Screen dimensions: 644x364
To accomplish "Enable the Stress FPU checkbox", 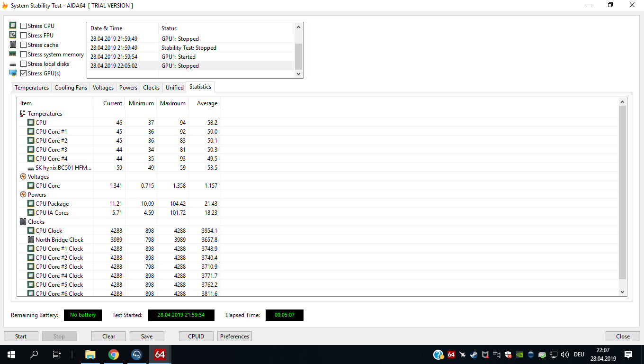I will (24, 36).
